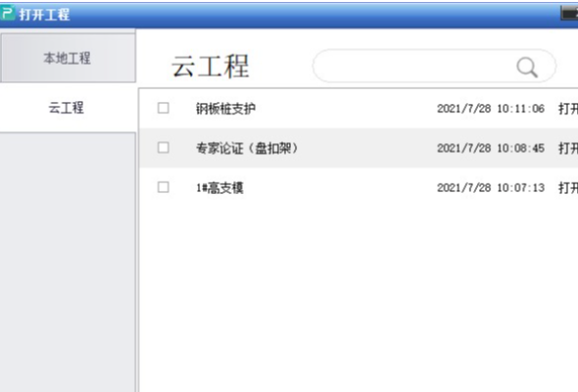This screenshot has width=578, height=392.
Task: Click the 云工程 page heading
Action: point(210,67)
